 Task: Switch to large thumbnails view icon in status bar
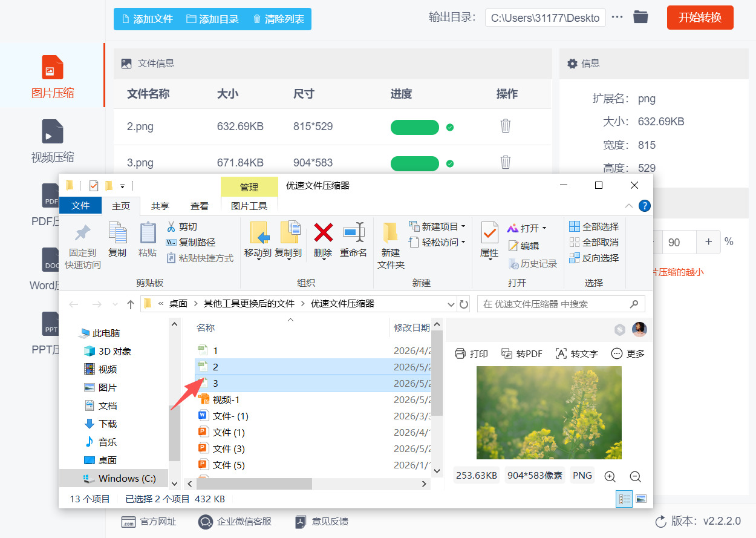(641, 499)
